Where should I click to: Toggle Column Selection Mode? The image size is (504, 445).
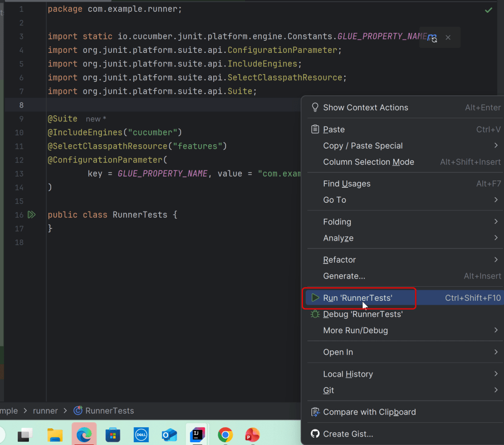368,162
